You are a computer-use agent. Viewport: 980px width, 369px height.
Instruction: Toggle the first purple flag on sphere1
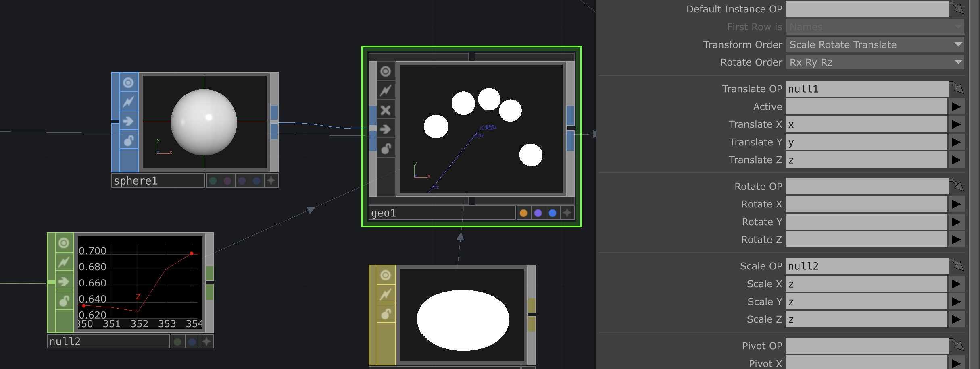pyautogui.click(x=227, y=180)
